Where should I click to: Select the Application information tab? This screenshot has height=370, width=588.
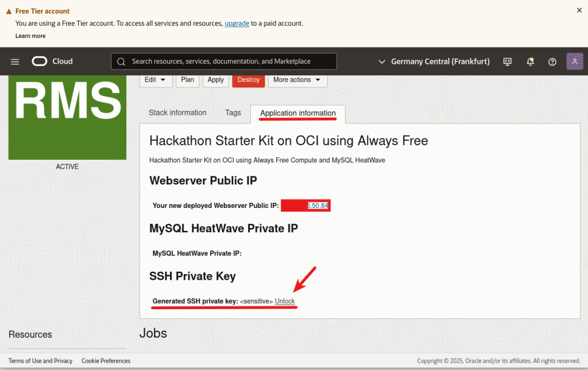298,113
